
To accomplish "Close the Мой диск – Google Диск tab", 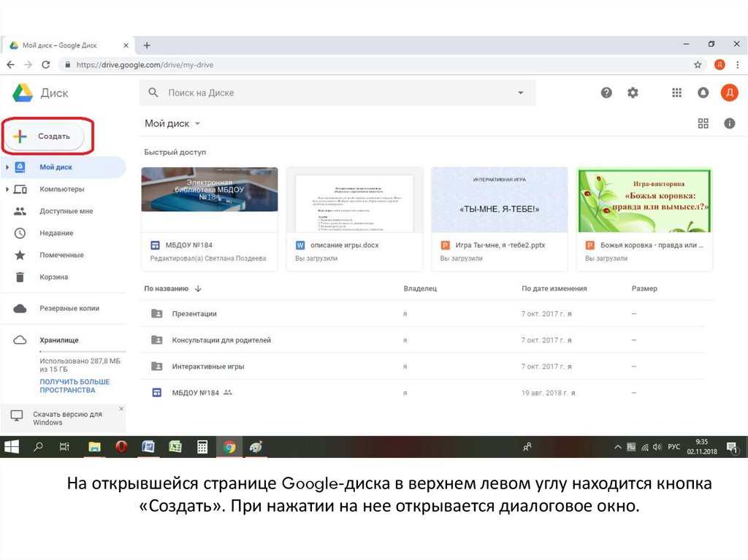I will click(126, 45).
